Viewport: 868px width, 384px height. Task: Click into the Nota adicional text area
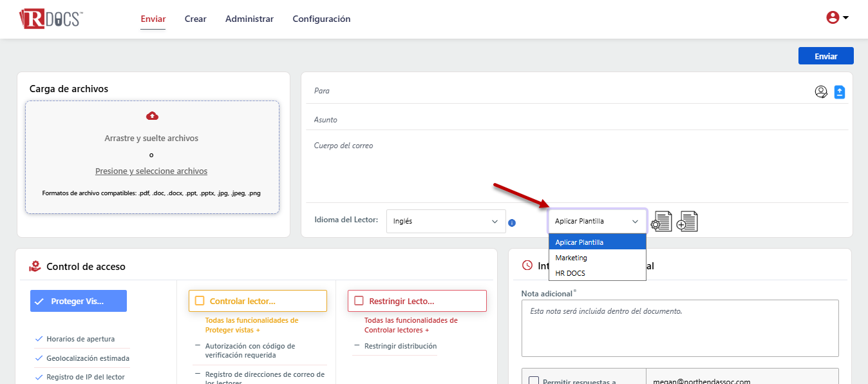[x=679, y=329]
